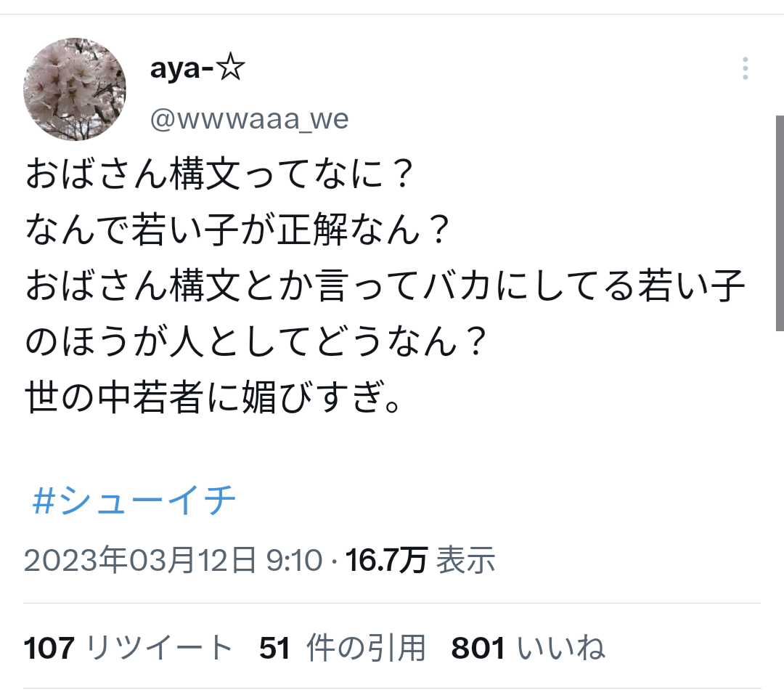Viewport: 784px width, 690px height.
Task: Click the 107 retweet count number
Action: (x=49, y=648)
